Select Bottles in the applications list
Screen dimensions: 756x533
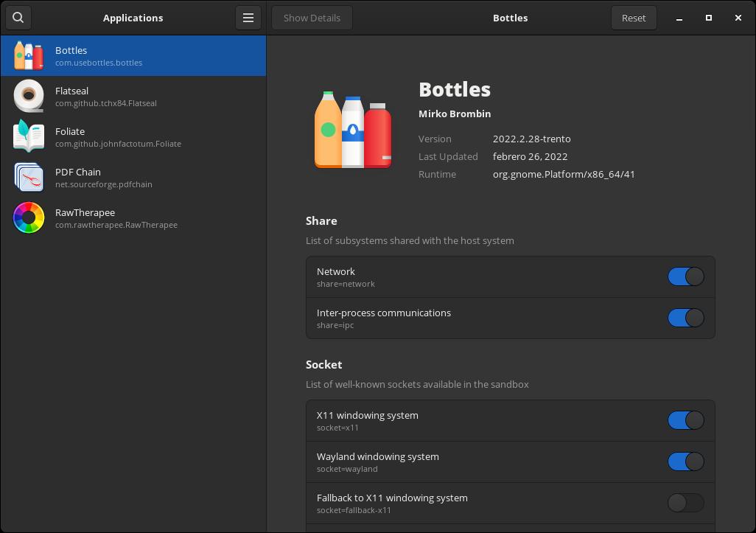[x=133, y=55]
